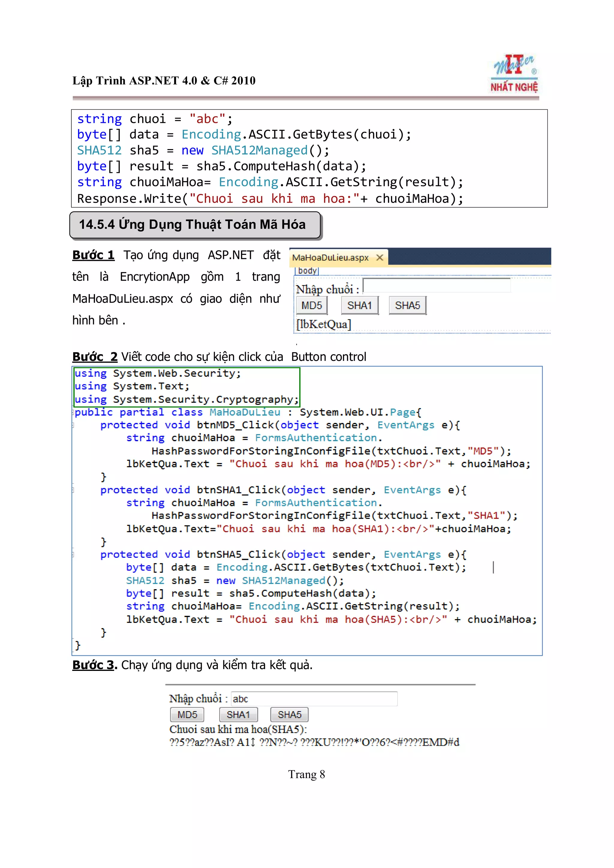Select the MaHoaDuLieu.aspx document tab
Image resolution: width=614 pixels, height=868 pixels.
330,258
